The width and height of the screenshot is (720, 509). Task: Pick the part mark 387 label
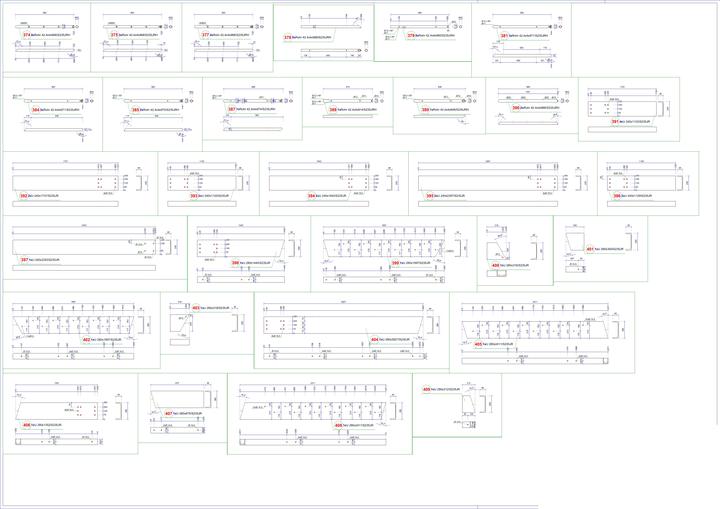pyautogui.click(x=232, y=109)
